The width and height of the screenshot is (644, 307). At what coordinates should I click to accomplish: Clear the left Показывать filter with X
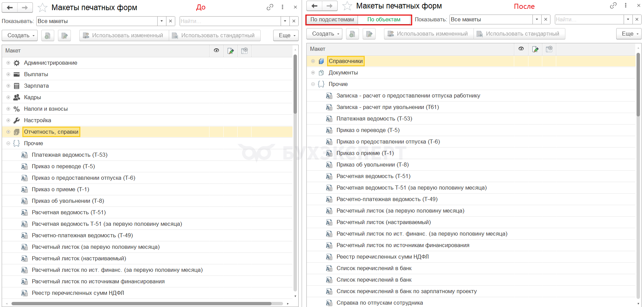click(x=170, y=21)
